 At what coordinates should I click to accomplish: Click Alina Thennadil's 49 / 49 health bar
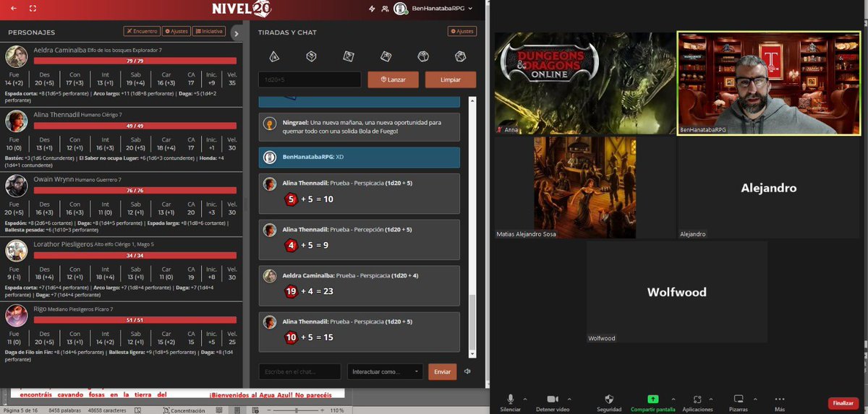tap(135, 126)
